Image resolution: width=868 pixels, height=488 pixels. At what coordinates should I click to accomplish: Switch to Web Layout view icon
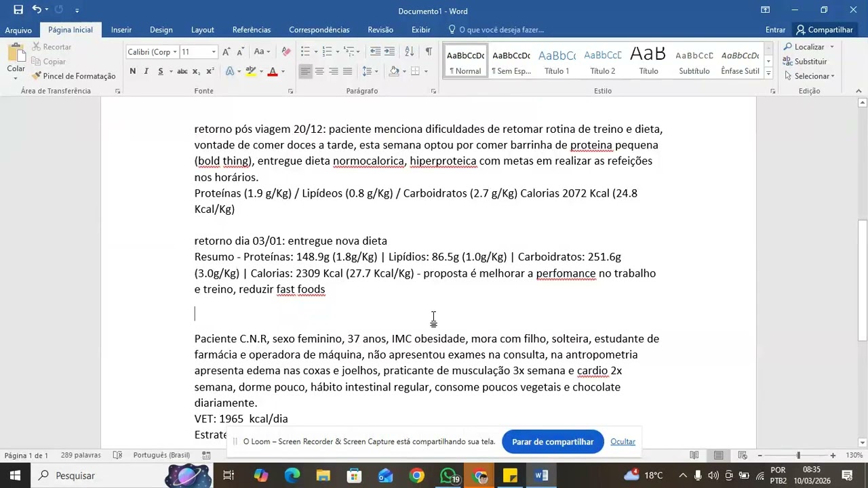click(x=743, y=455)
